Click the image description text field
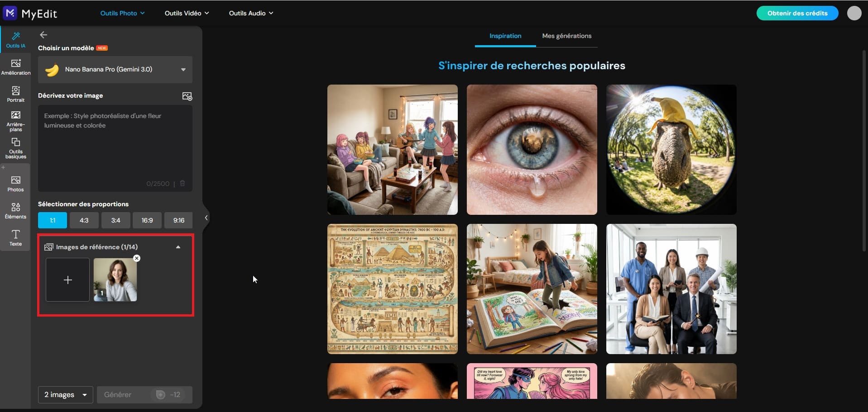 pos(115,148)
